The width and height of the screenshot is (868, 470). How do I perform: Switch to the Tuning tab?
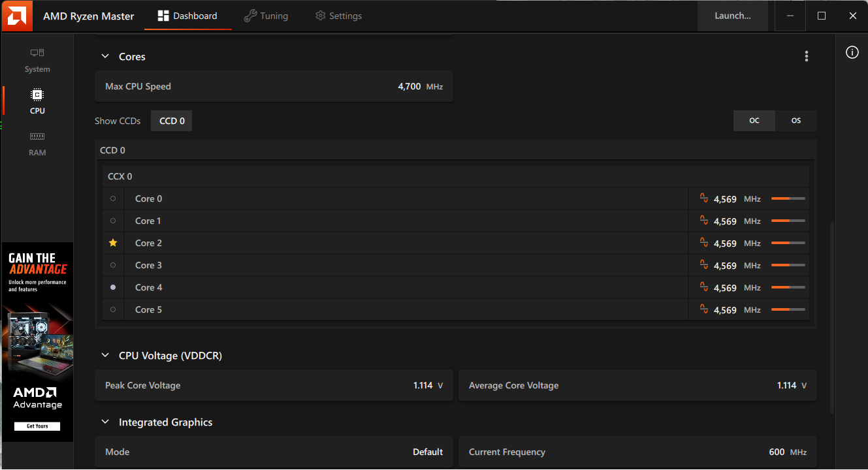click(x=266, y=16)
